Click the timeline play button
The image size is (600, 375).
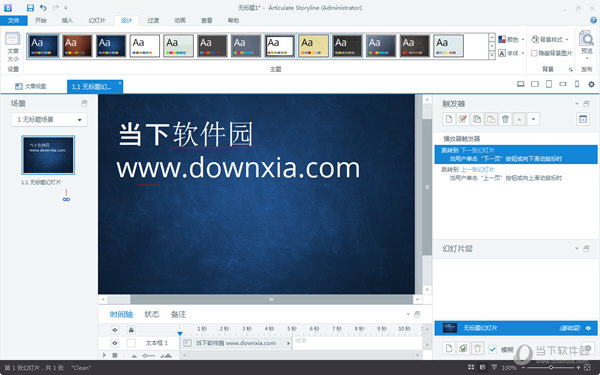(x=104, y=355)
